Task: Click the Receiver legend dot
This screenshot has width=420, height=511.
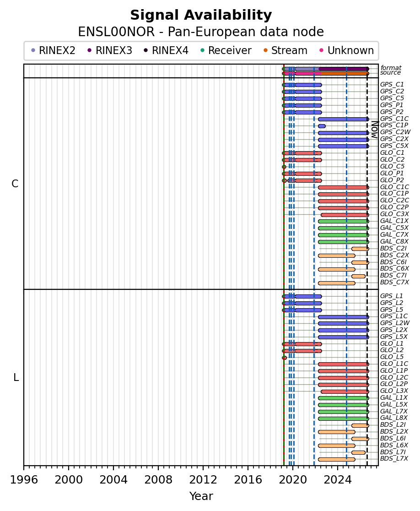Action: (x=203, y=50)
